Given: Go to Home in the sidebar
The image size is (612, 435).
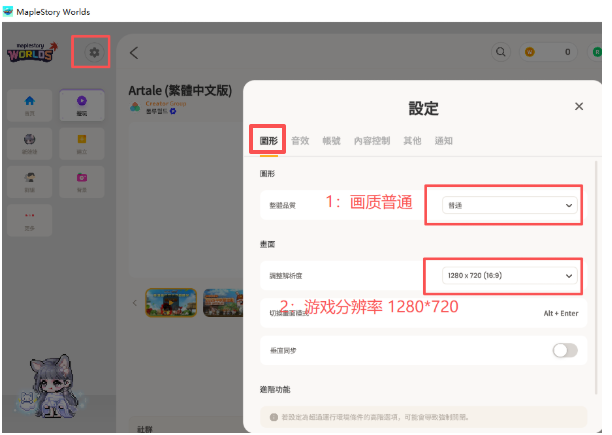Looking at the screenshot, I should point(29,104).
